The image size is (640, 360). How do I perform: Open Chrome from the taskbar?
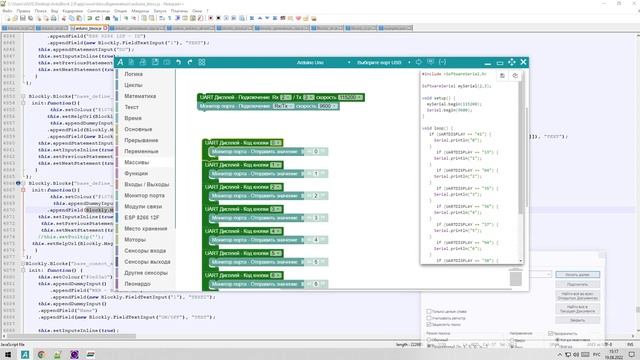click(41, 354)
